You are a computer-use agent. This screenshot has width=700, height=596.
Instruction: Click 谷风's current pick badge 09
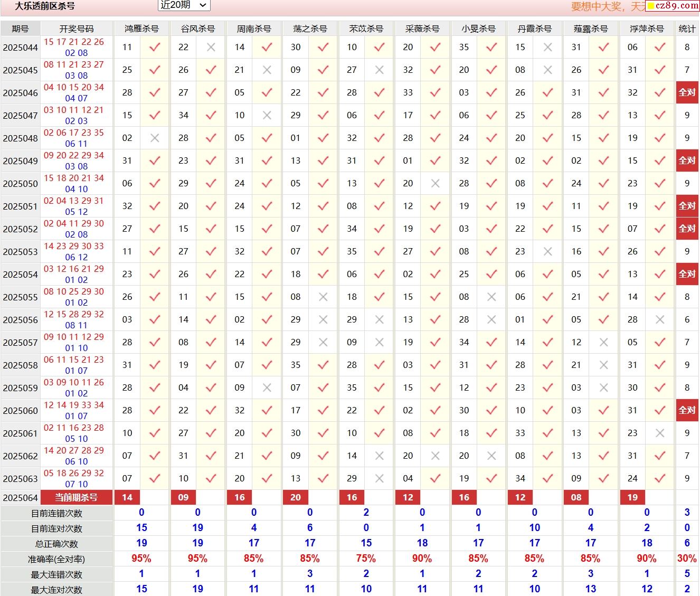click(183, 497)
